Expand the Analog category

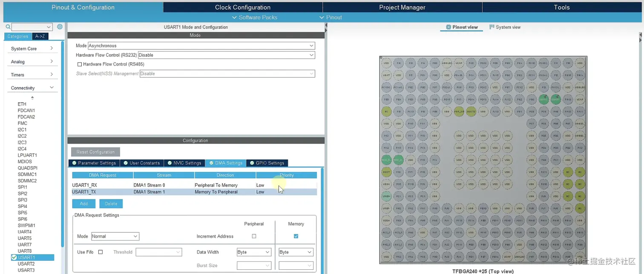coord(32,62)
